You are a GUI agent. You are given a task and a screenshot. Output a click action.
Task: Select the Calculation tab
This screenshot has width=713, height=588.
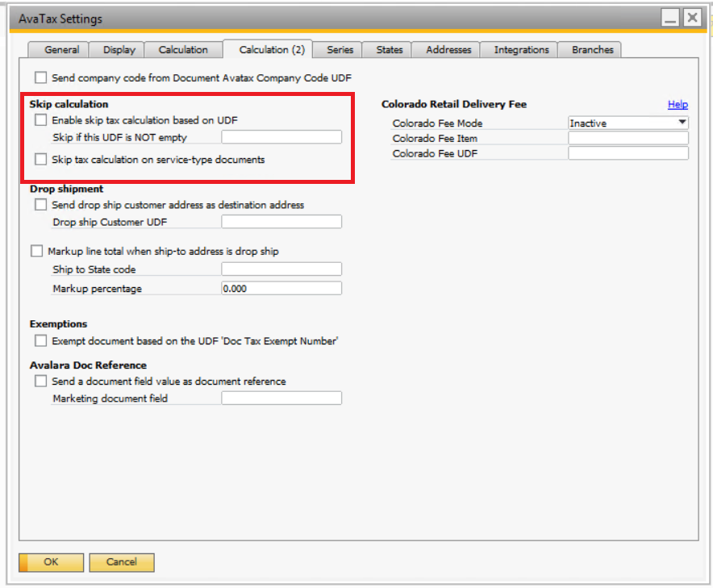coord(183,49)
